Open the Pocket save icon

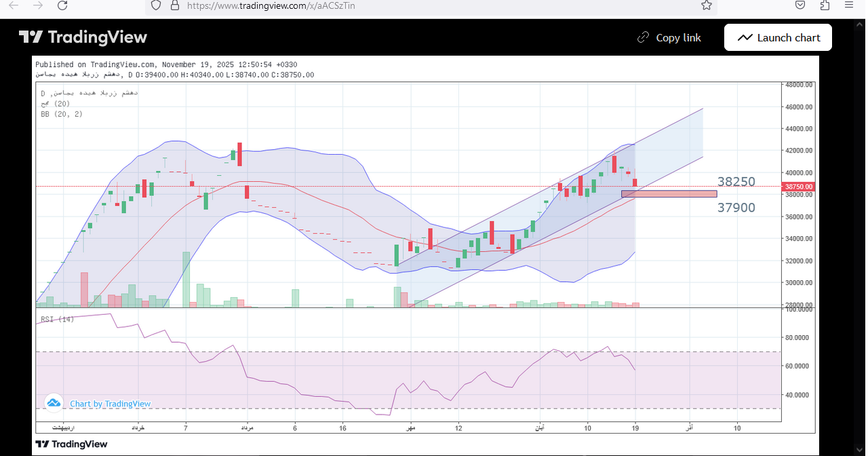click(x=800, y=5)
